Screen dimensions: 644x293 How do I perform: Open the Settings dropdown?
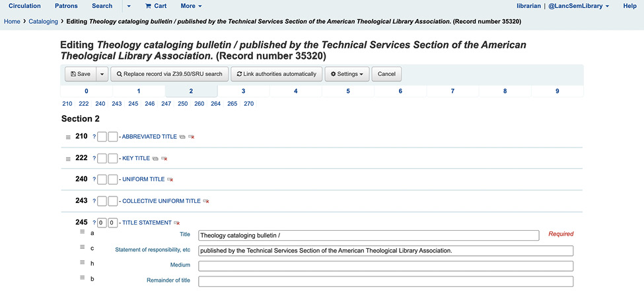346,74
